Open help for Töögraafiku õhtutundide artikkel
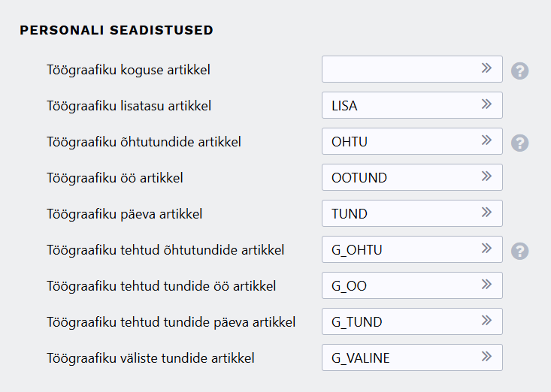The width and height of the screenshot is (551, 392). click(519, 143)
